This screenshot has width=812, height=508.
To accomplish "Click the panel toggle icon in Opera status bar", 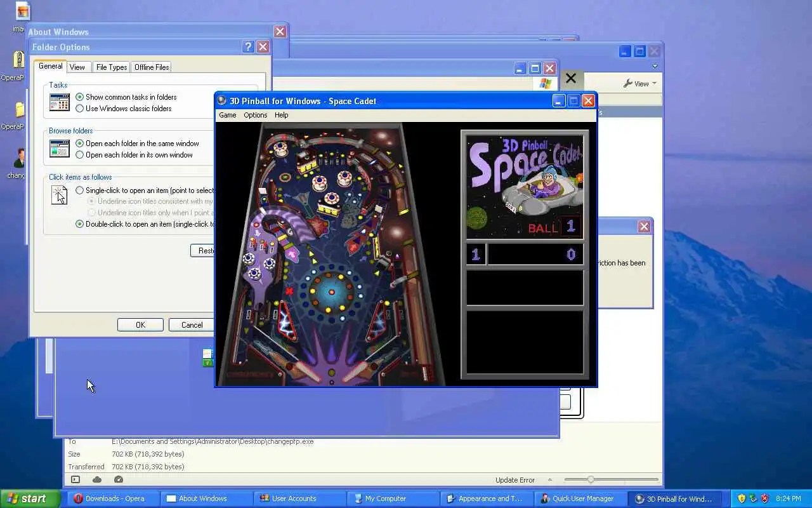I will point(75,479).
